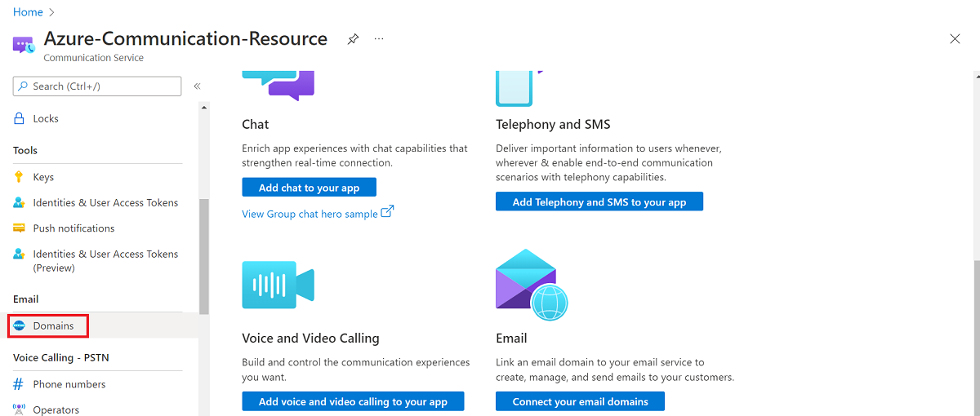The width and height of the screenshot is (980, 416).
Task: Click Connect your email domains button
Action: click(580, 401)
